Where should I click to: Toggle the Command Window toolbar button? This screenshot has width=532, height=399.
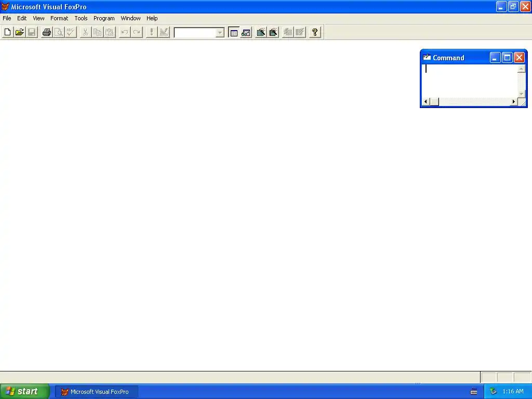(234, 32)
